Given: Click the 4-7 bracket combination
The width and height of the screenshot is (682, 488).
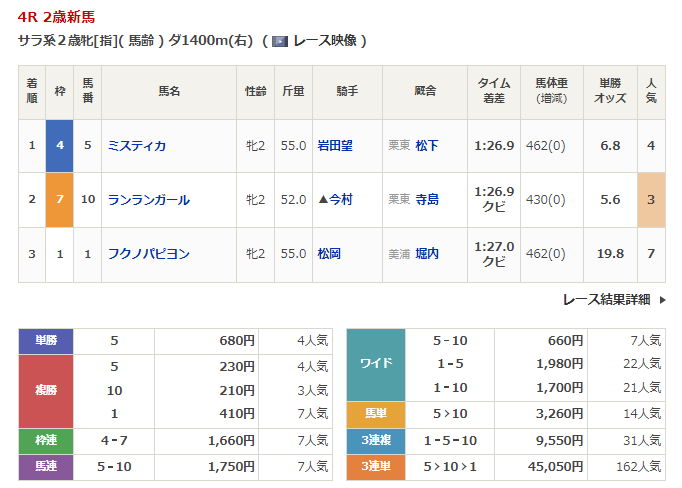Looking at the screenshot, I should [x=114, y=441].
